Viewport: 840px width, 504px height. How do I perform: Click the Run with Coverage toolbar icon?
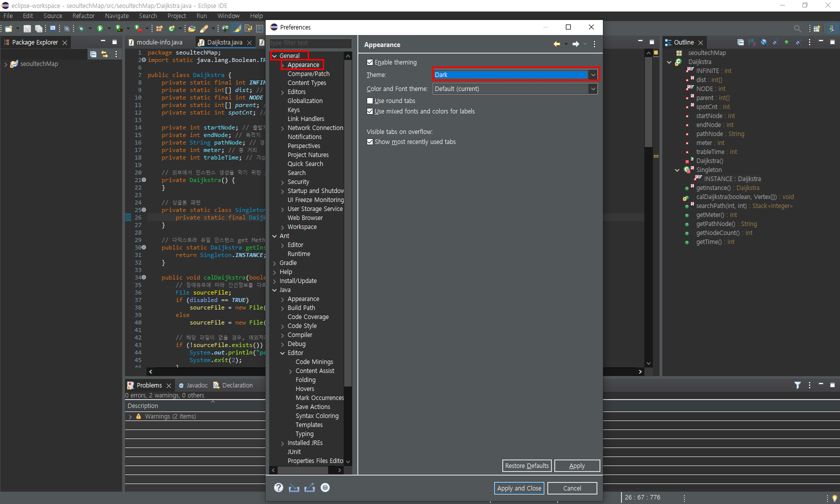click(119, 28)
